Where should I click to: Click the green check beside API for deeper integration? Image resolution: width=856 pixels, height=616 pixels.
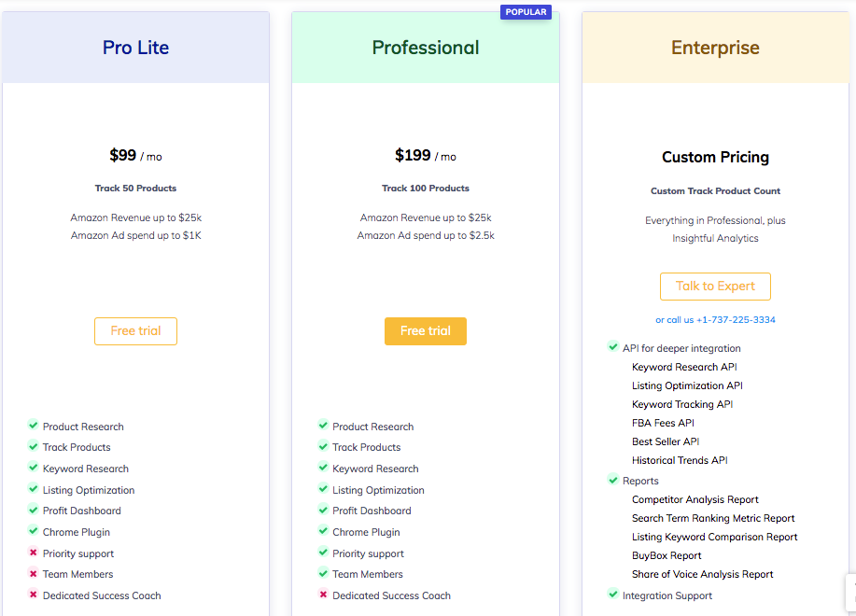click(x=613, y=347)
